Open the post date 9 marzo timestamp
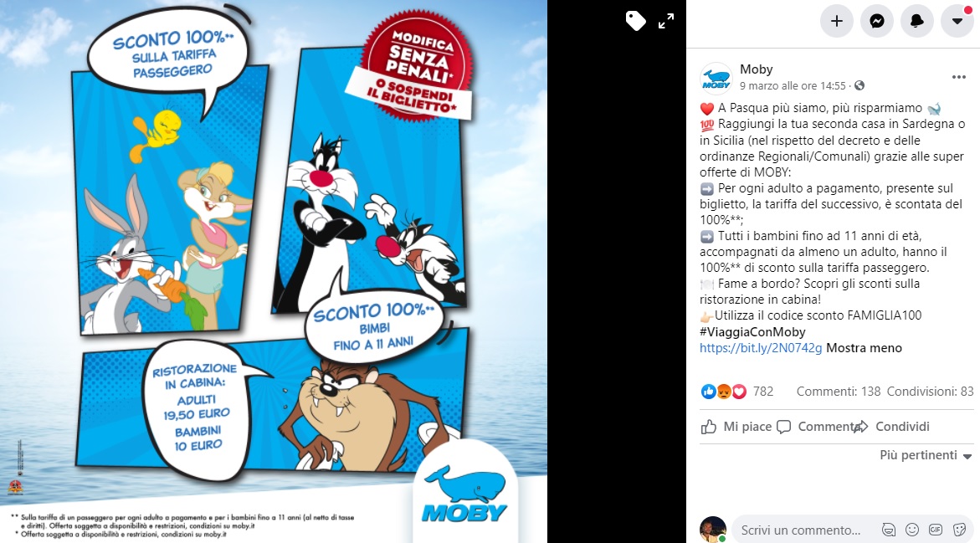Image resolution: width=980 pixels, height=543 pixels. [793, 85]
